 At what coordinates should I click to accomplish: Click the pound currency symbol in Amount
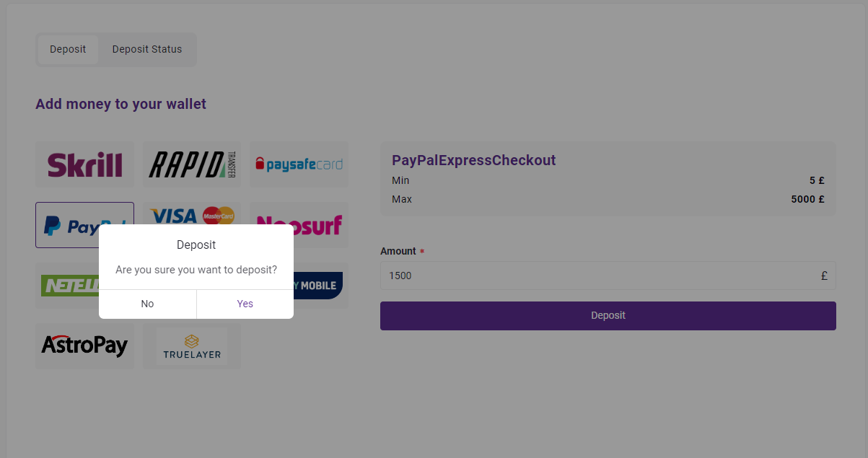[824, 276]
